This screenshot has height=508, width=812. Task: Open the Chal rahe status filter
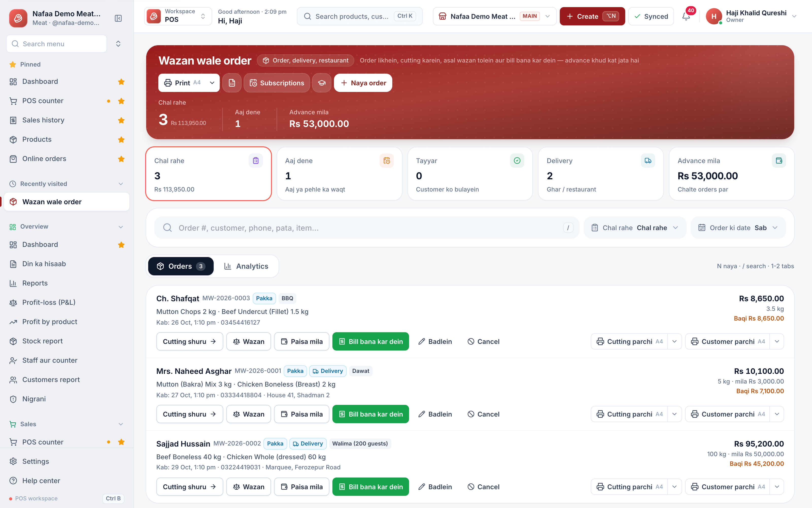click(x=635, y=228)
